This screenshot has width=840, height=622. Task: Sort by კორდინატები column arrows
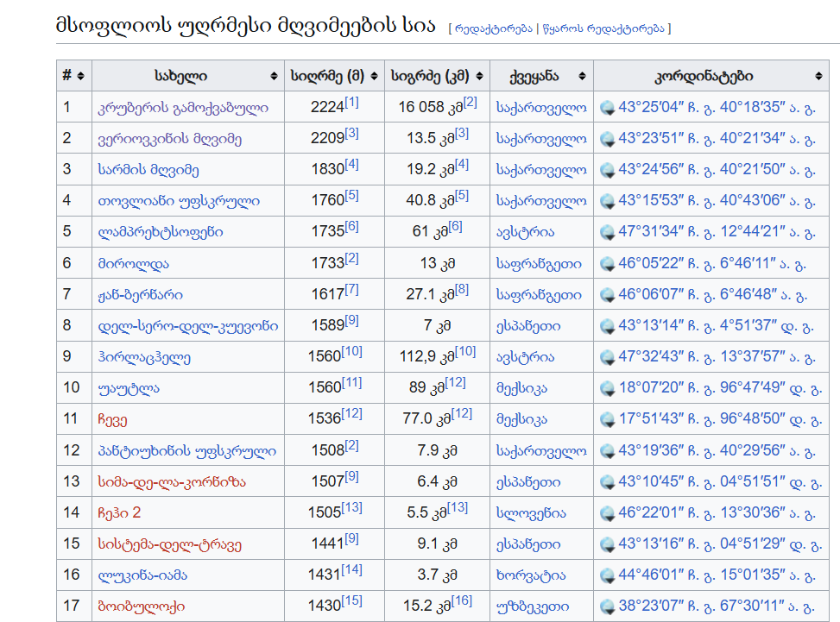818,77
